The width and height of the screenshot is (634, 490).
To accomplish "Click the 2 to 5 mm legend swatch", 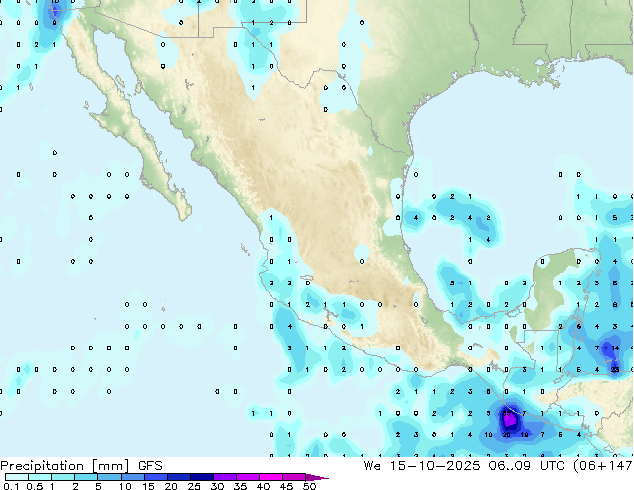I will 86,477.
